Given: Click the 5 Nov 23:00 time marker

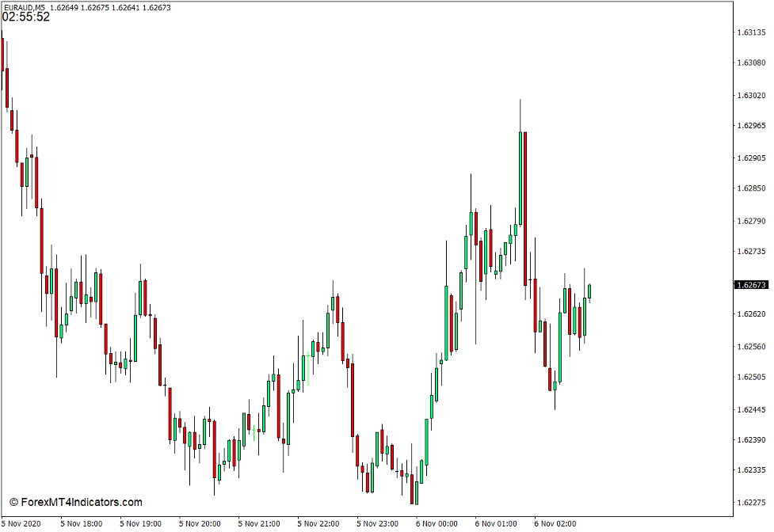Looking at the screenshot, I should click(377, 523).
